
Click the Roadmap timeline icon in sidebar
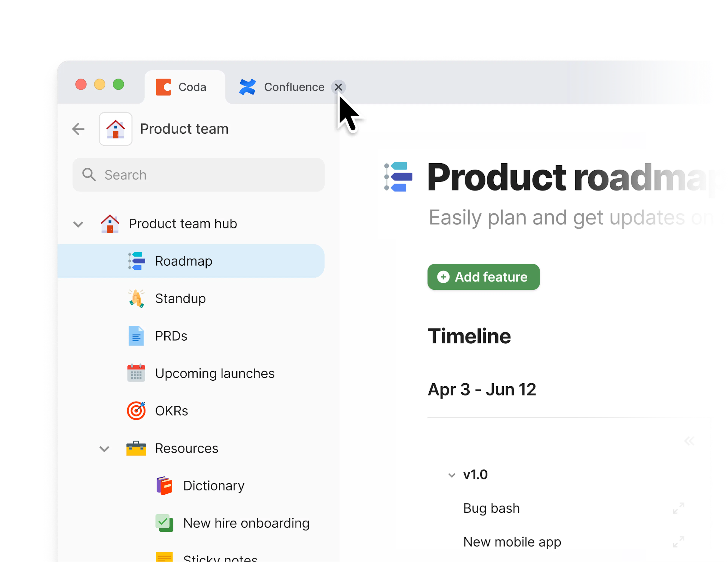[136, 261]
